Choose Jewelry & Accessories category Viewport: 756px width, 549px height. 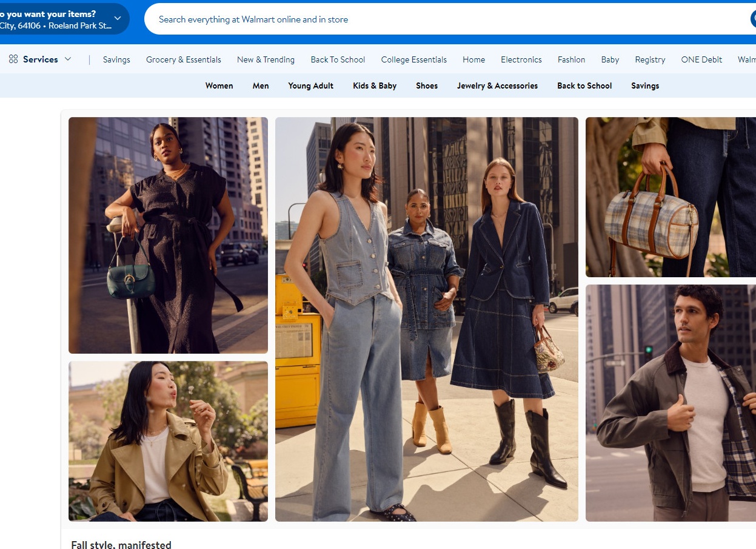[497, 86]
